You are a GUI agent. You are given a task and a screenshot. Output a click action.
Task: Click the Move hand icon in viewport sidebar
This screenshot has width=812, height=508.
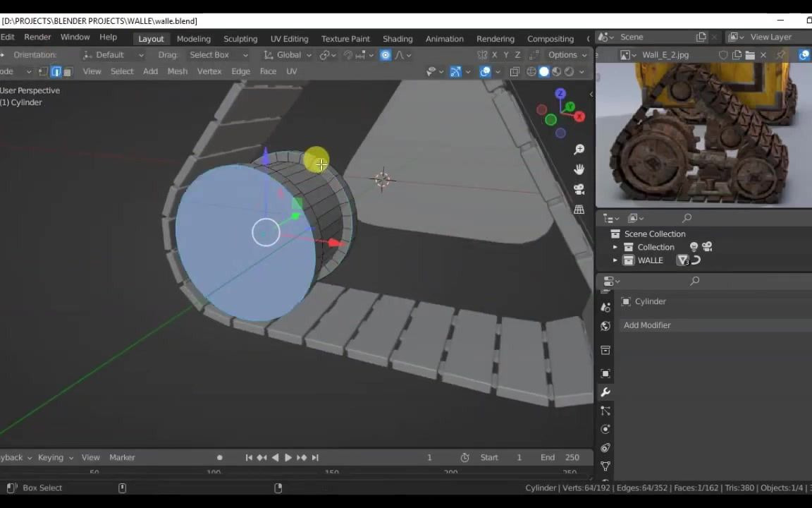[x=579, y=169]
